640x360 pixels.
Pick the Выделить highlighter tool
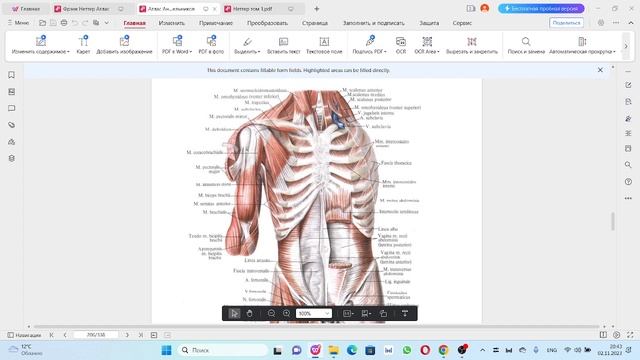pos(247,45)
